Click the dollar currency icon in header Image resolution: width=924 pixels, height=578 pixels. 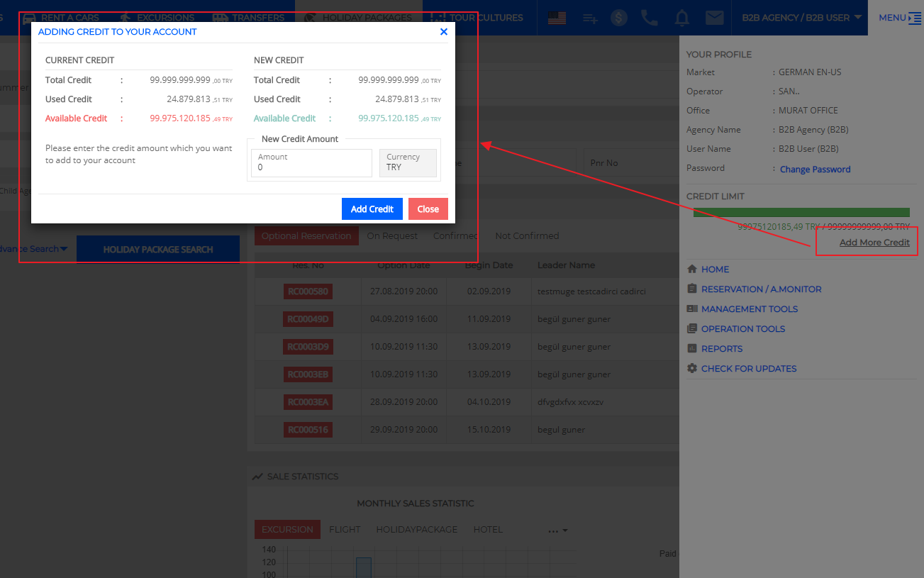click(x=619, y=18)
